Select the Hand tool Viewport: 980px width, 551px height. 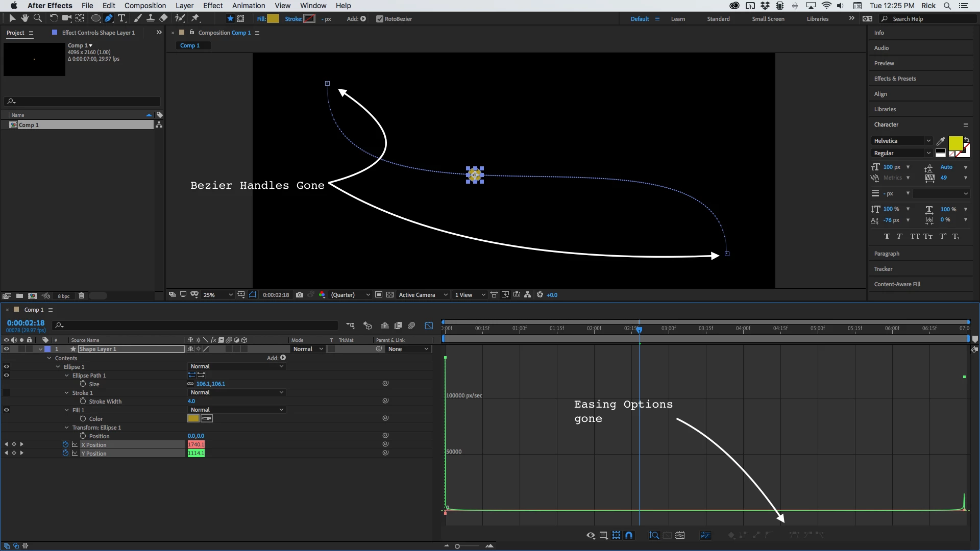[x=24, y=18]
